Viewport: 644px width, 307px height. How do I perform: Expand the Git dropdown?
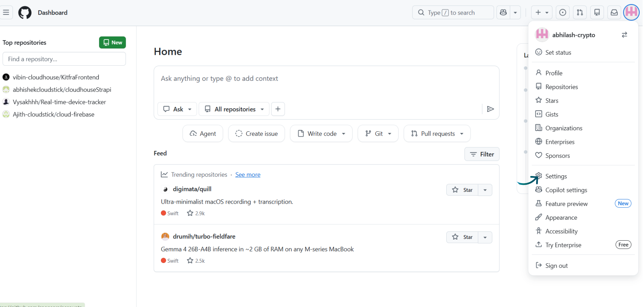pyautogui.click(x=378, y=134)
